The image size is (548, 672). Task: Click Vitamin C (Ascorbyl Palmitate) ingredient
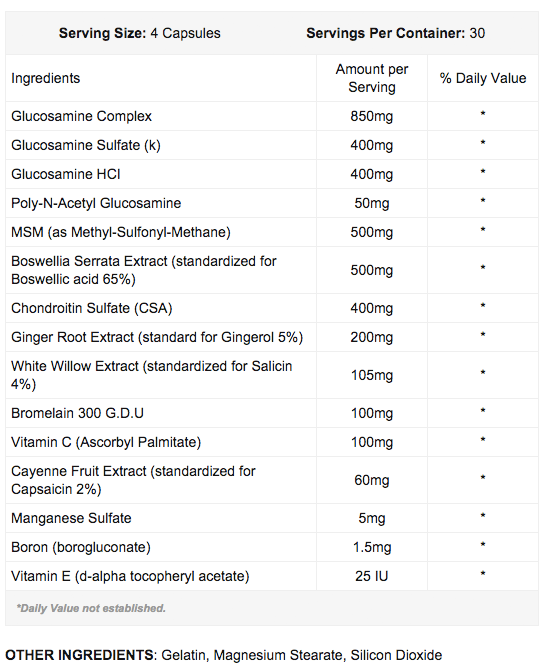pyautogui.click(x=106, y=442)
